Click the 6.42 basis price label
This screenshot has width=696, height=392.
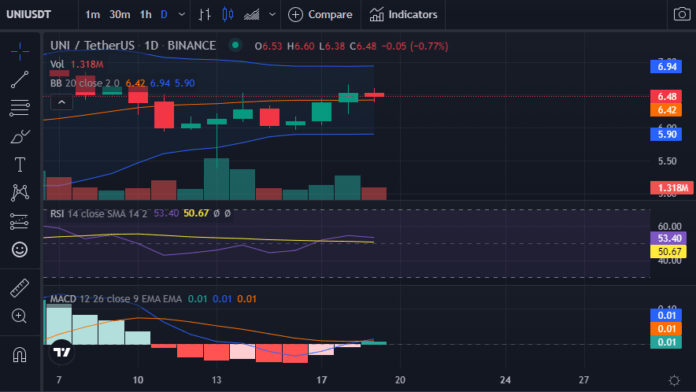666,110
